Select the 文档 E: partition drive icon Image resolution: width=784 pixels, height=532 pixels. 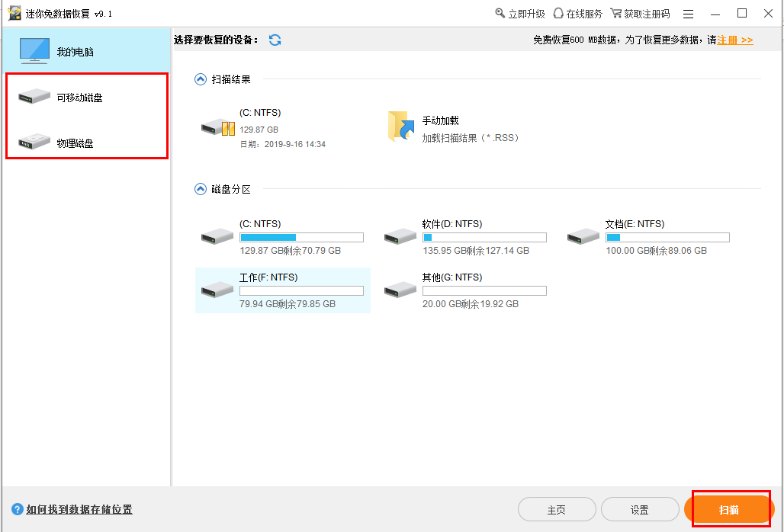(x=583, y=236)
